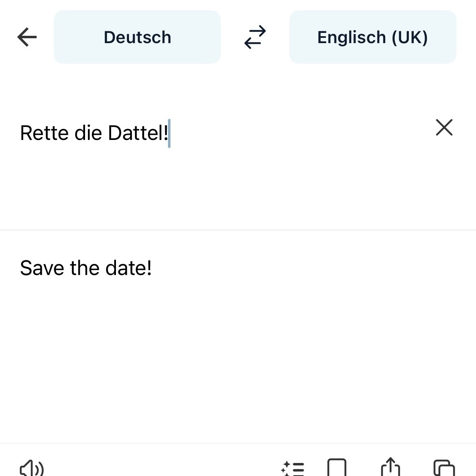476x476 pixels.
Task: Open the Deutsch source language selector
Action: click(137, 37)
